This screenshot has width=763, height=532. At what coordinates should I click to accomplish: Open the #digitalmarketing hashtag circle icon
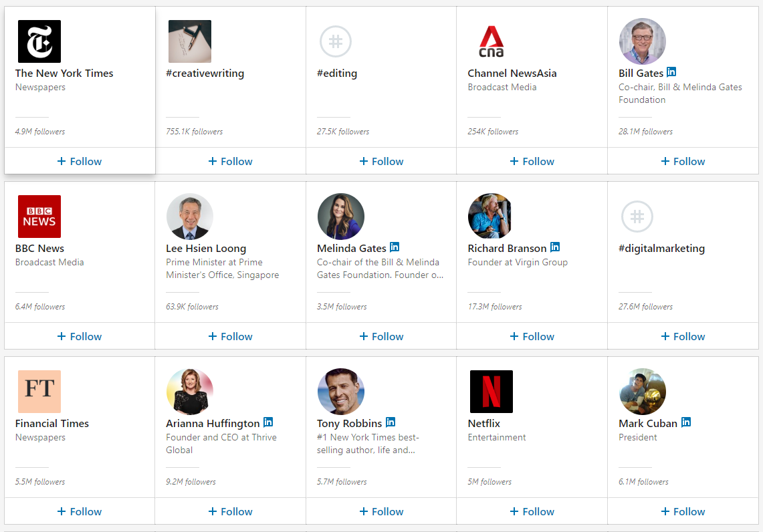click(x=637, y=217)
